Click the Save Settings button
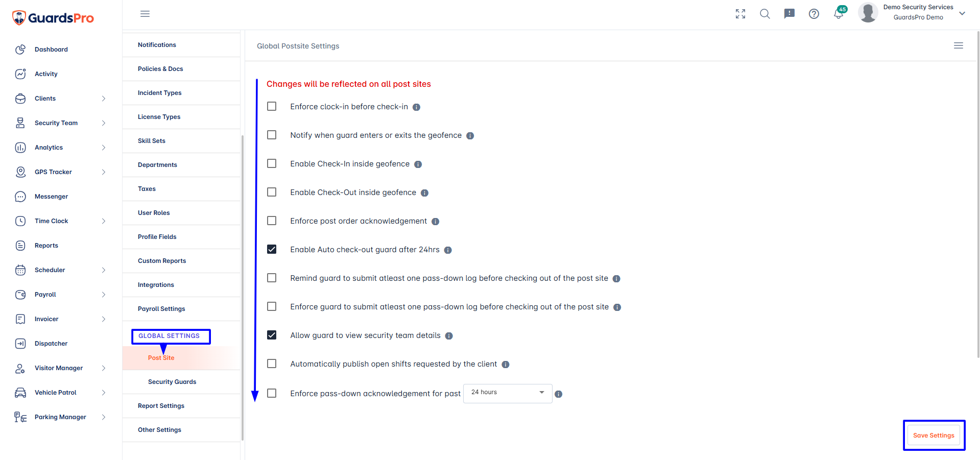Image resolution: width=980 pixels, height=460 pixels. [x=934, y=435]
